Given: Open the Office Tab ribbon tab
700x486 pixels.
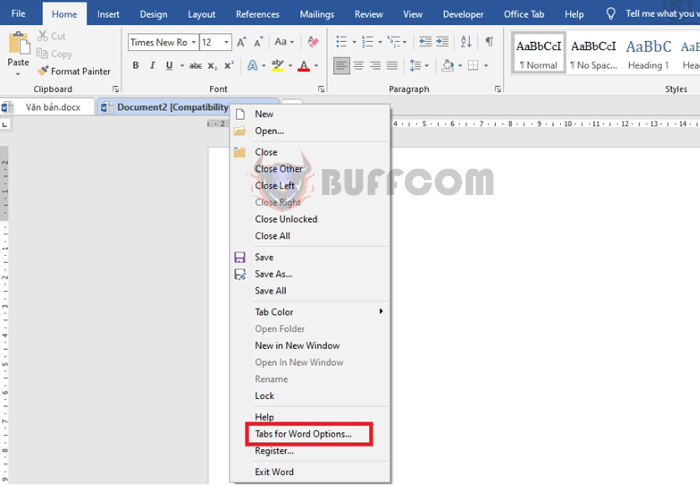Looking at the screenshot, I should 524,14.
